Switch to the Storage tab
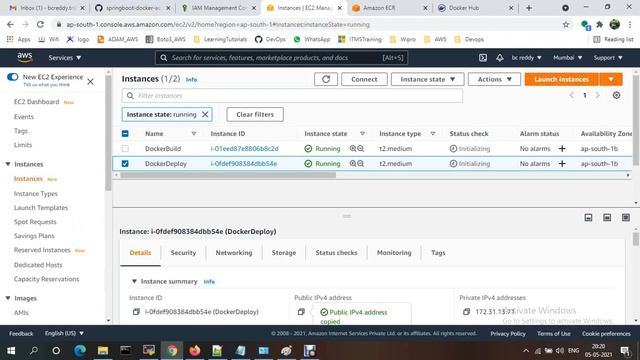Screen dimensions: 640x360 tap(284, 253)
